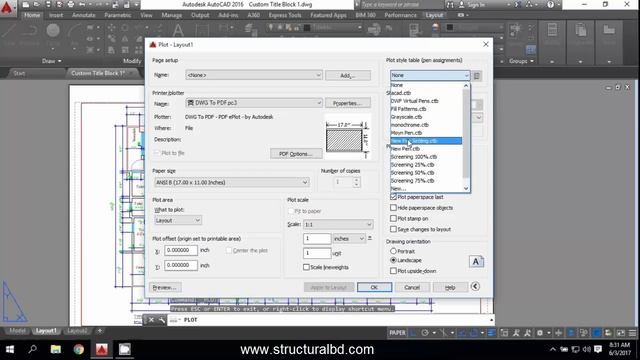Viewport: 640px width, 360px height.
Task: Open the workspace switching gear icon
Action: pos(540,333)
